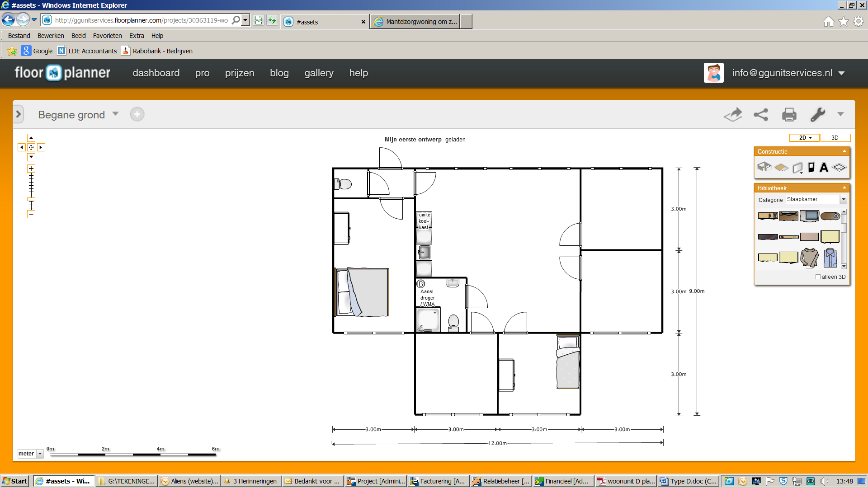Click the volume icon in system tray
Viewport: 868px width, 488px height.
824,481
